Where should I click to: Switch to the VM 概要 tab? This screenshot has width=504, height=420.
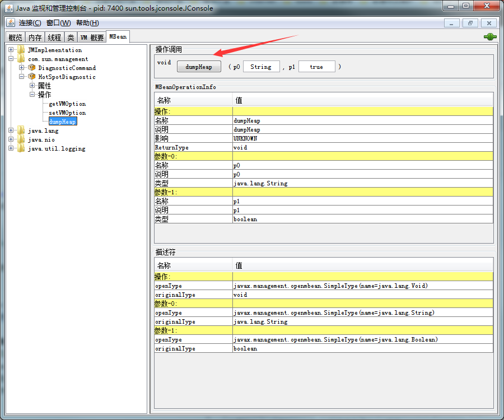92,38
